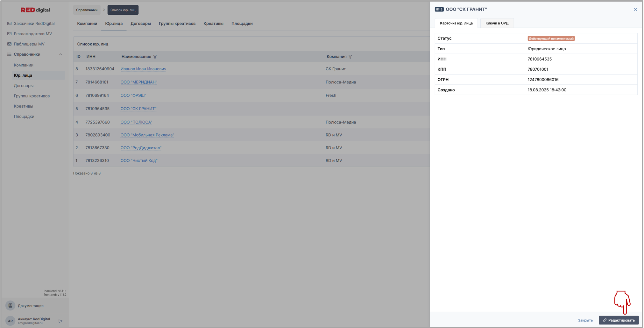
Task: Select the Карточка юр. лица tab
Action: click(456, 23)
